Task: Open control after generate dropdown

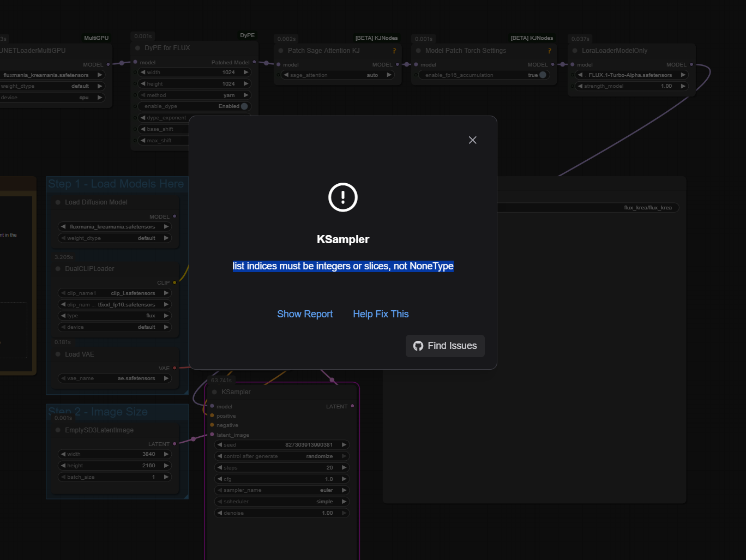Action: 282,456
